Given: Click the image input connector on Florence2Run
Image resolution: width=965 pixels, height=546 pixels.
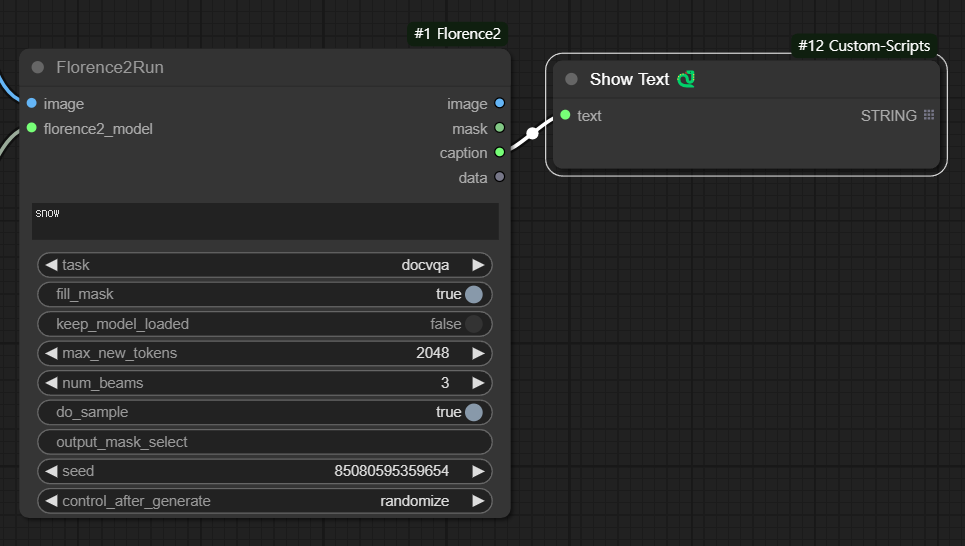Looking at the screenshot, I should pyautogui.click(x=31, y=103).
